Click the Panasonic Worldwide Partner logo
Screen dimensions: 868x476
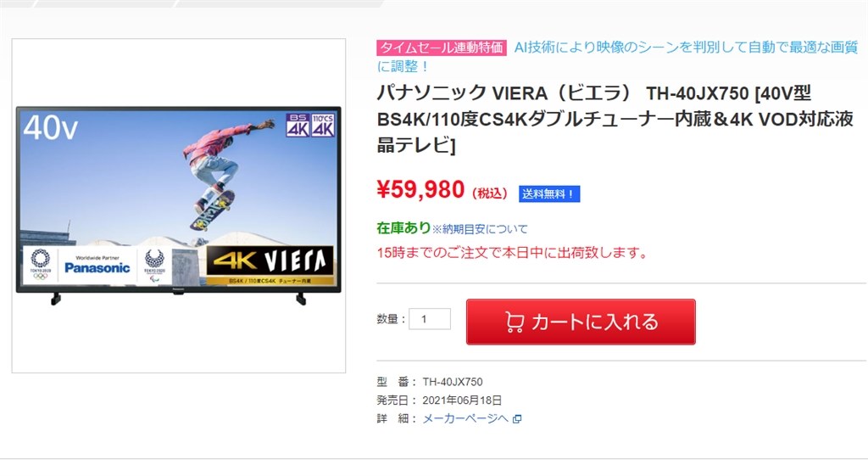[x=97, y=266]
